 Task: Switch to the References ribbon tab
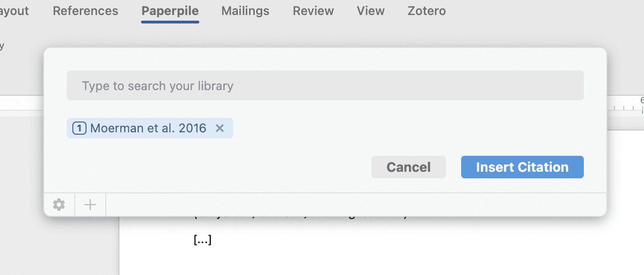[x=86, y=11]
